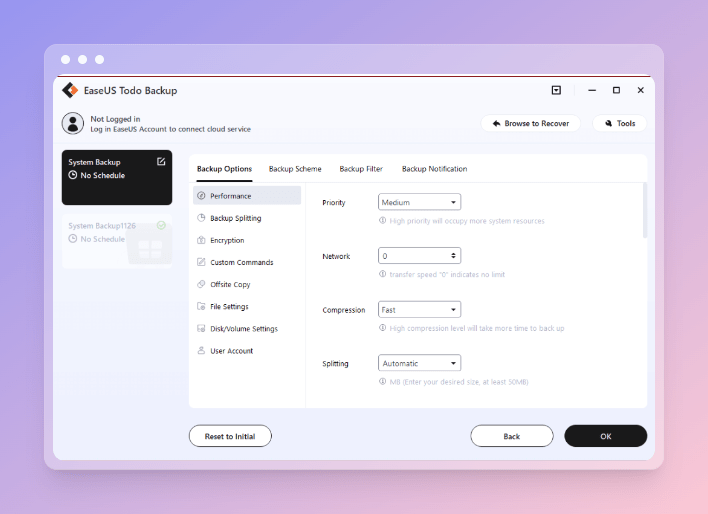Click the EaseUS Todo Backup logo icon
The height and width of the screenshot is (514, 708).
pyautogui.click(x=70, y=90)
